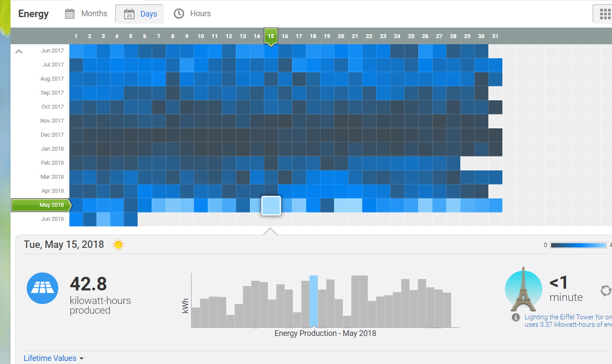Click the first bar in the production chart
The height and width of the screenshot is (364, 612).
(196, 318)
